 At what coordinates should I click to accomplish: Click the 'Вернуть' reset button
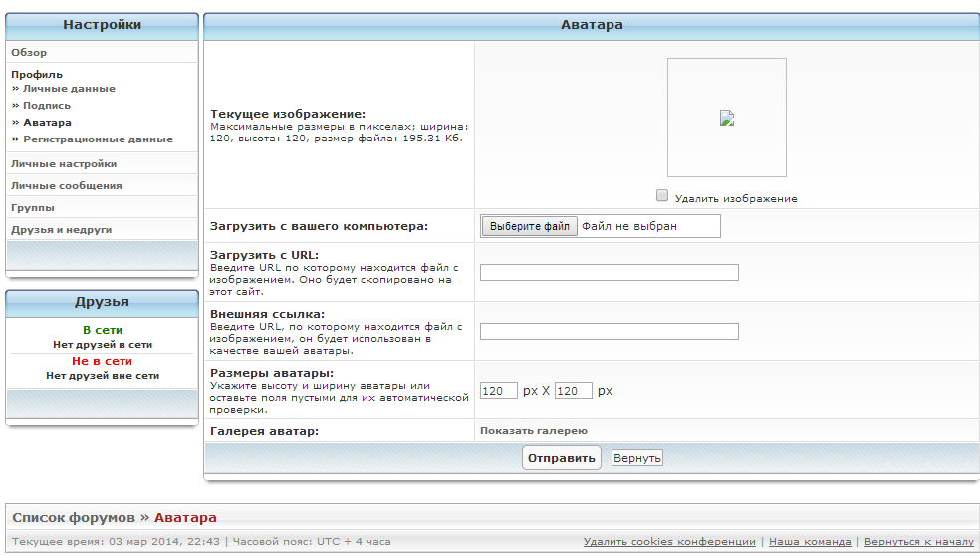[x=636, y=458]
